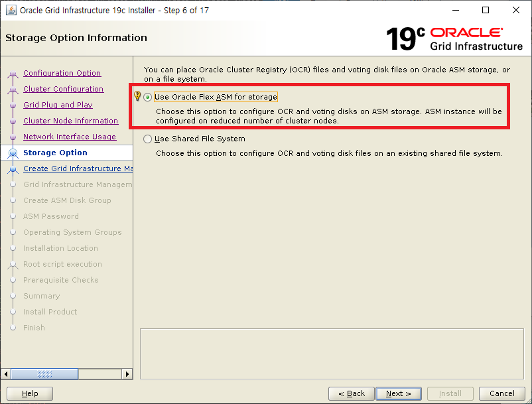The image size is (532, 404).
Task: Click 'Installation Location' step text
Action: 60,248
